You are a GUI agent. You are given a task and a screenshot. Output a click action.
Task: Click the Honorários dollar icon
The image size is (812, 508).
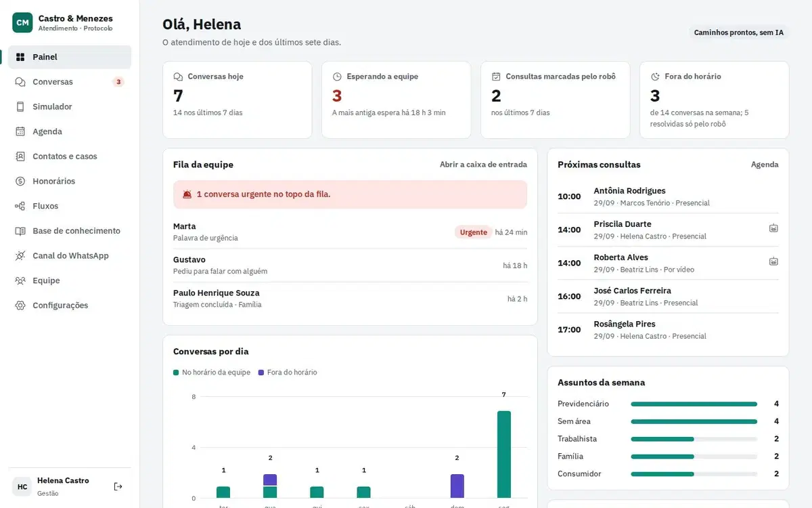20,182
